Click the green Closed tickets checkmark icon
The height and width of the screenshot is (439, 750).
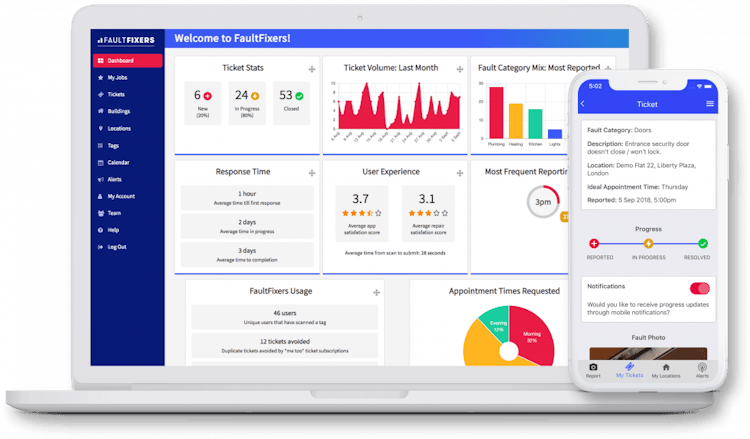pos(299,96)
